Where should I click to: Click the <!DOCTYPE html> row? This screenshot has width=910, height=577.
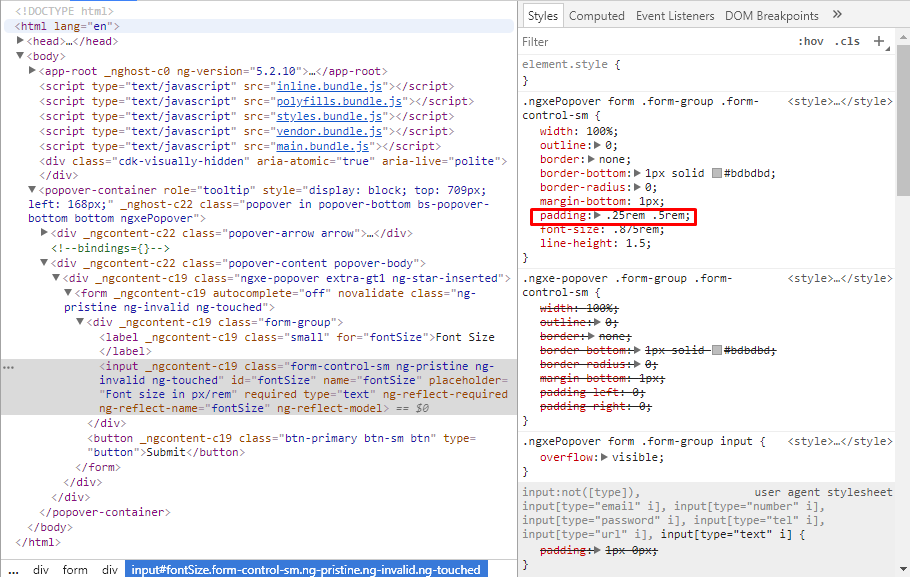pyautogui.click(x=64, y=11)
